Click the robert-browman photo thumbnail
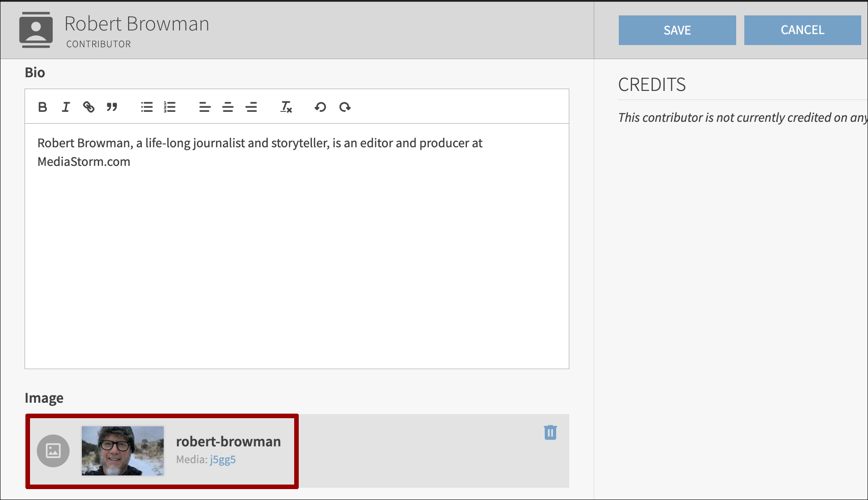 coord(123,450)
